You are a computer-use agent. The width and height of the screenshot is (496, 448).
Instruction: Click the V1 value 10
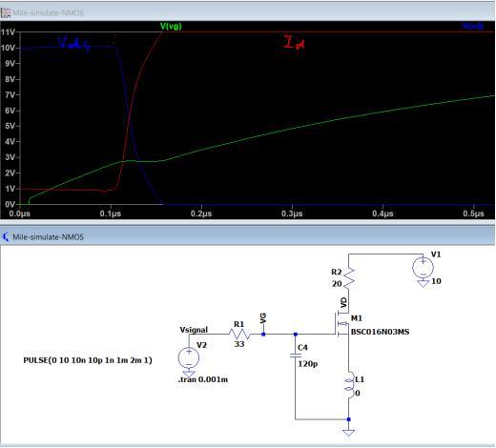click(x=436, y=281)
